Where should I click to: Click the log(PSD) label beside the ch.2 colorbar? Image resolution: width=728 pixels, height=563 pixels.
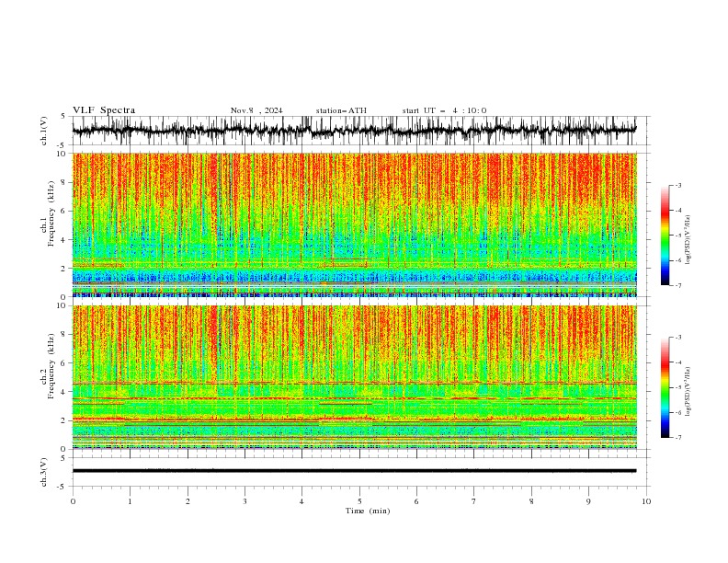click(x=688, y=392)
